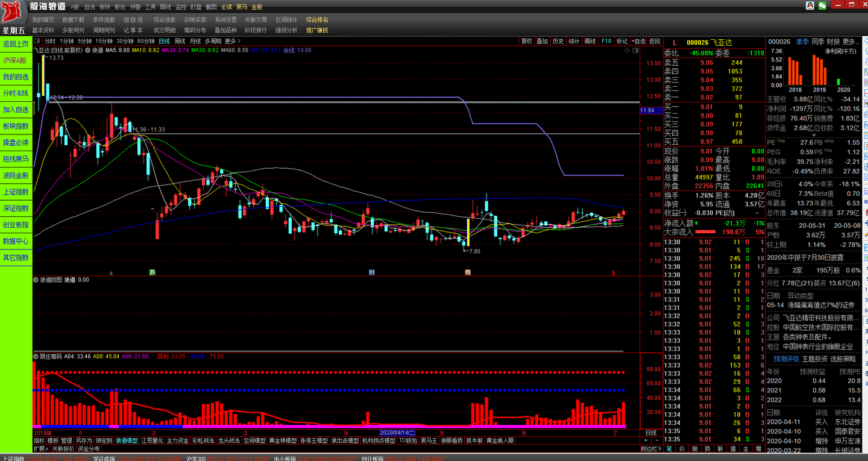Image resolution: width=868 pixels, height=461 pixels.
Task: Click the red L icon beside 000026
Action: [x=675, y=42]
